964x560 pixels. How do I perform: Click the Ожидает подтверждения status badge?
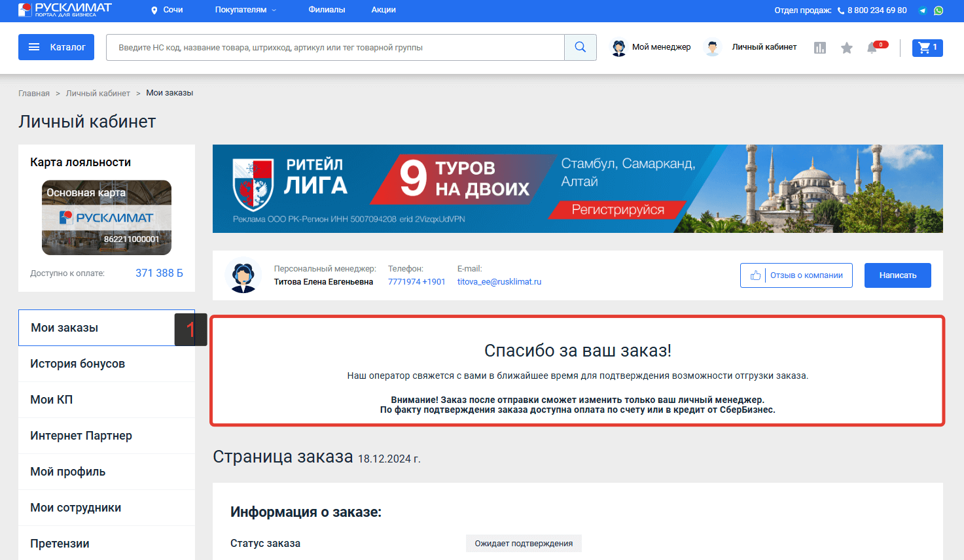tap(524, 543)
